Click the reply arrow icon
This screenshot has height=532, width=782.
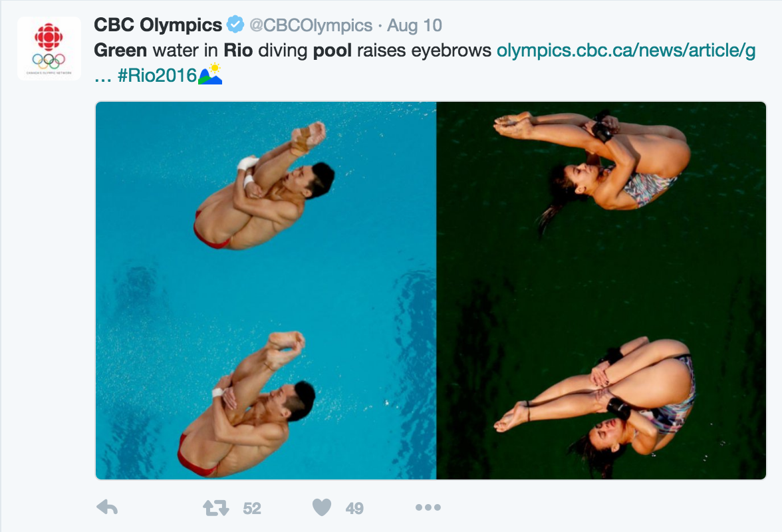107,508
